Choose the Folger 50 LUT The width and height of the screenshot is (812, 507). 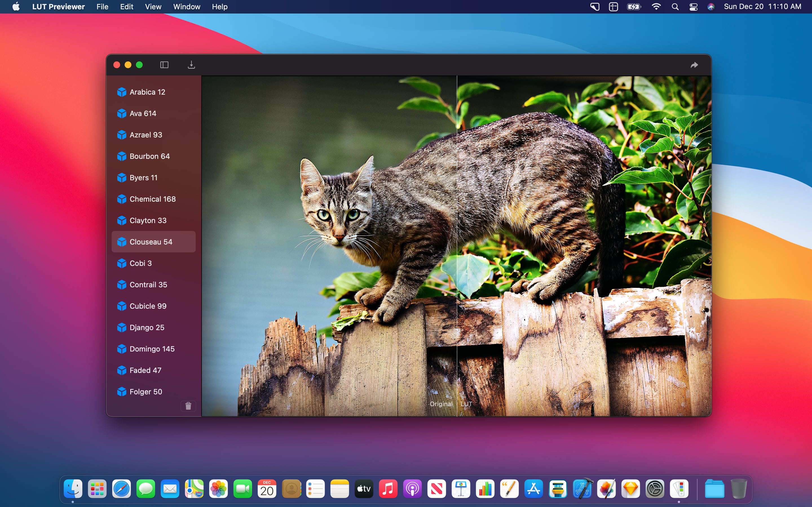point(145,392)
